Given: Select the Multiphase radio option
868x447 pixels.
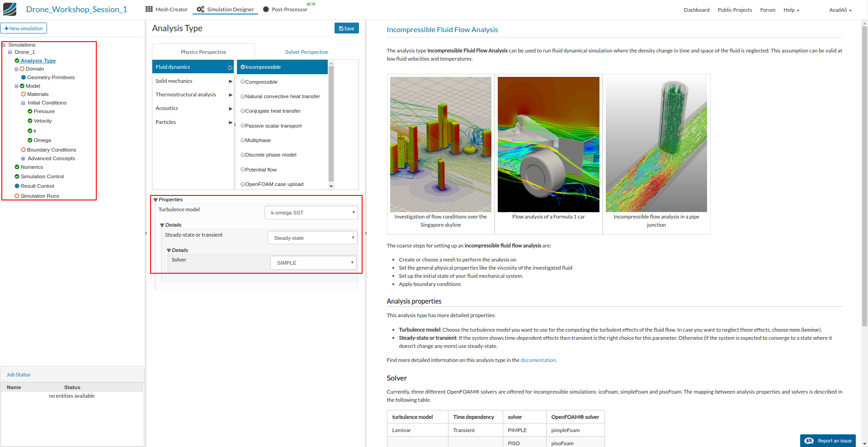Looking at the screenshot, I should coord(243,140).
